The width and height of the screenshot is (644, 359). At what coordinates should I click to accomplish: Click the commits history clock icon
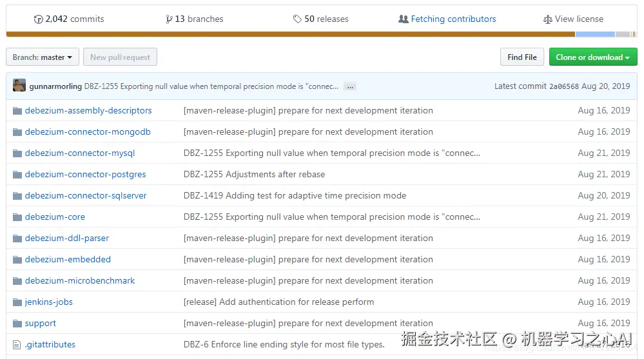pyautogui.click(x=38, y=19)
